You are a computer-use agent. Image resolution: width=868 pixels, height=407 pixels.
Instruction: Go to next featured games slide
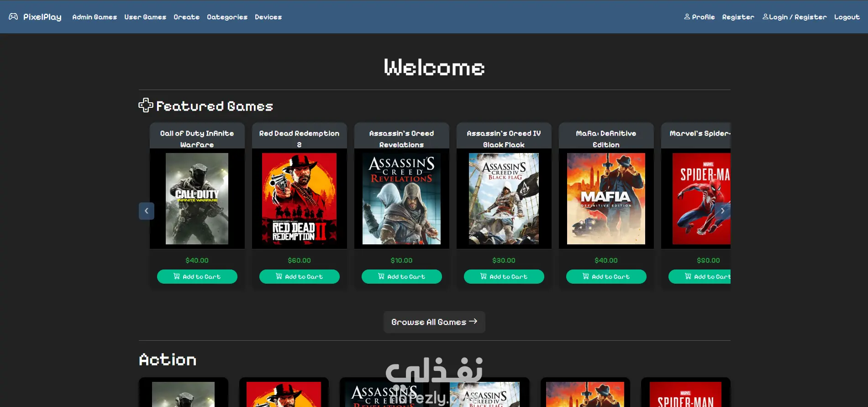(x=722, y=211)
